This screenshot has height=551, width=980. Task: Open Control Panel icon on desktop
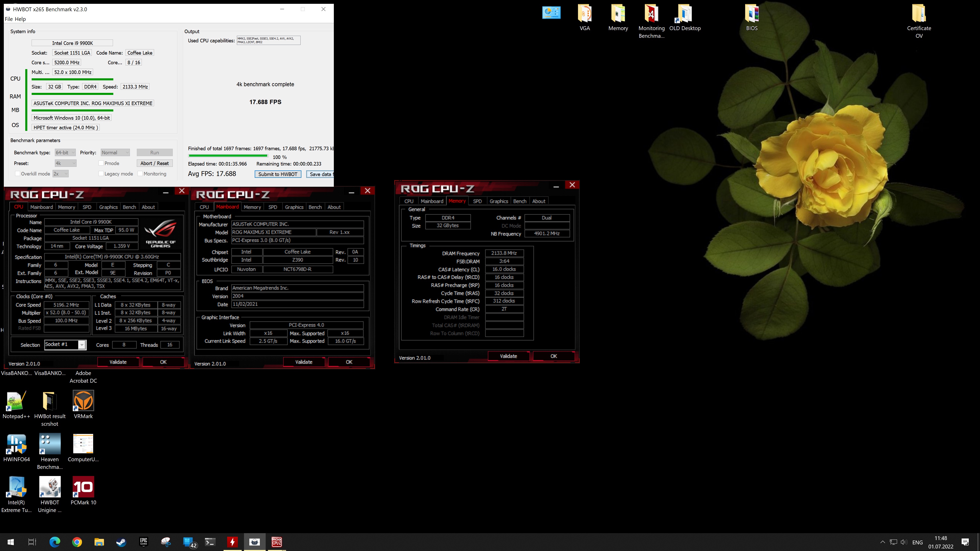click(551, 13)
